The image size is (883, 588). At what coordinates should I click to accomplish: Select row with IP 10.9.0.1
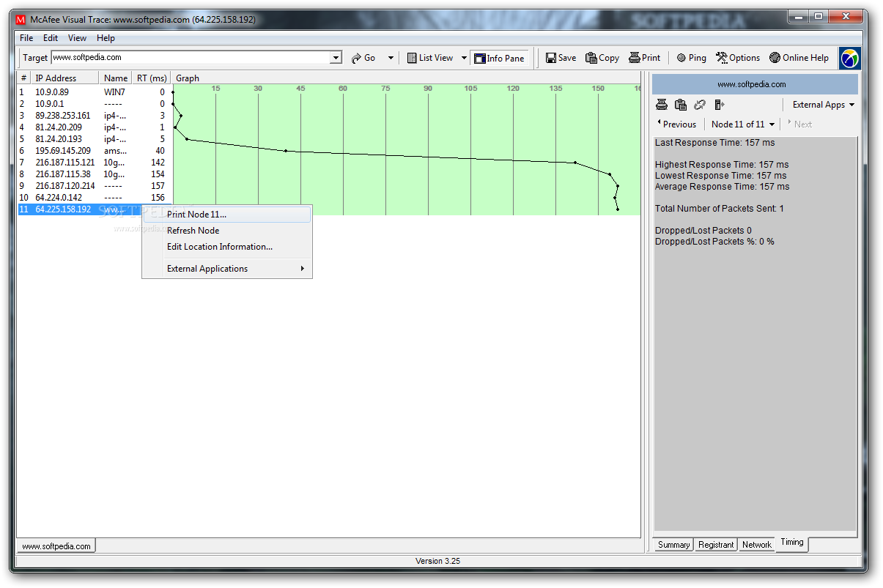(95, 104)
